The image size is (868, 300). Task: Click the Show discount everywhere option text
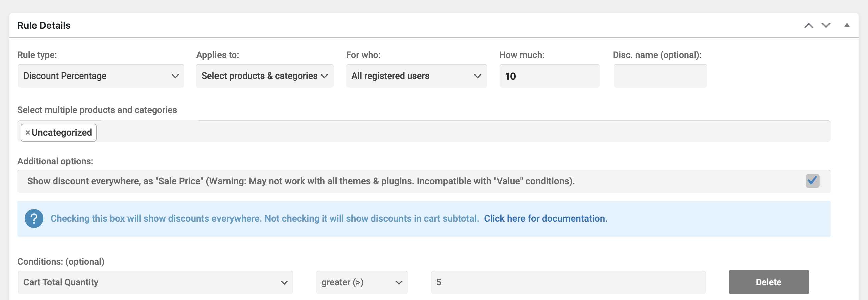301,181
